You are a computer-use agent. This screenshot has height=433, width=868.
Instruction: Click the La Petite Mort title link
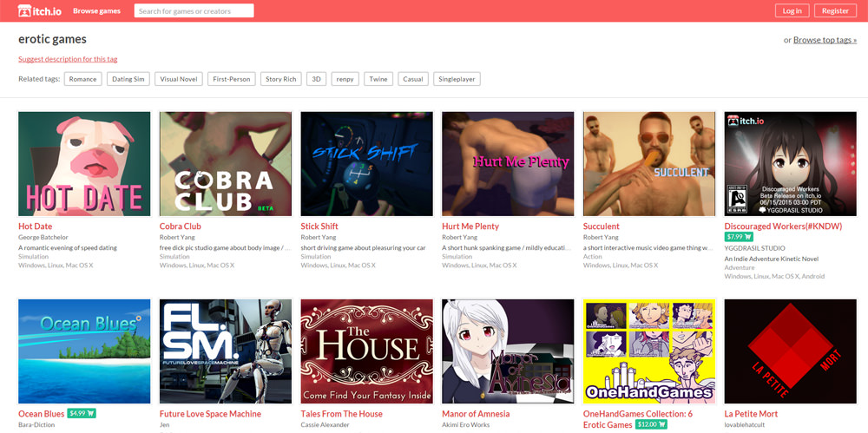point(751,414)
